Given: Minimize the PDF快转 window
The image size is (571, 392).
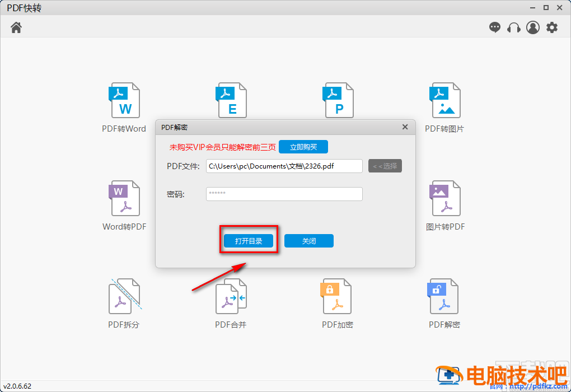Looking at the screenshot, I should (x=532, y=8).
